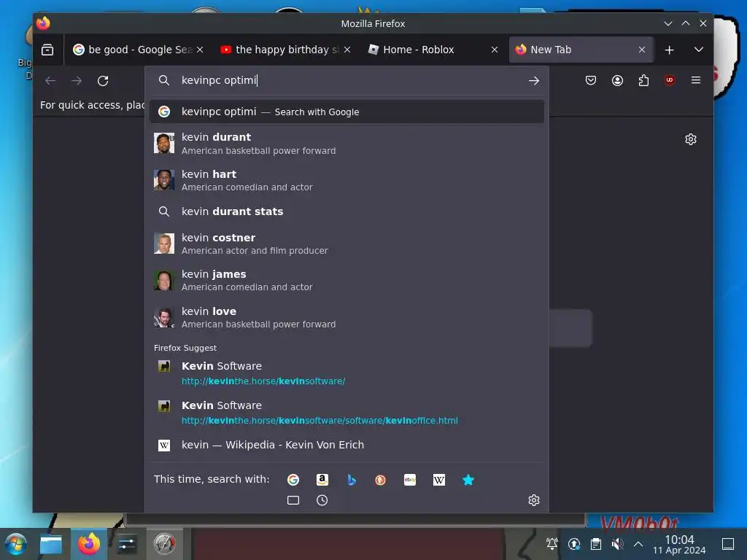Open Kevin Software kevinsoftware/ link
Screen dimensions: 747x560
(x=347, y=373)
